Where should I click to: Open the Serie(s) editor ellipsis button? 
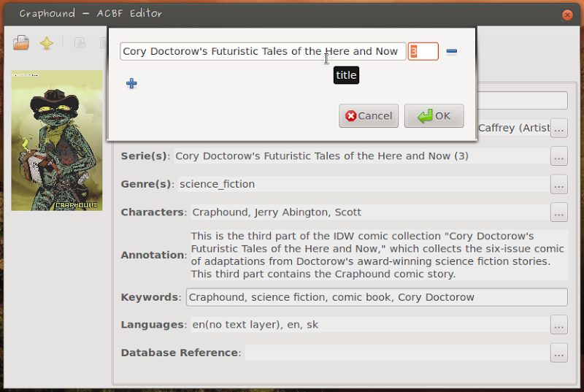coord(558,156)
